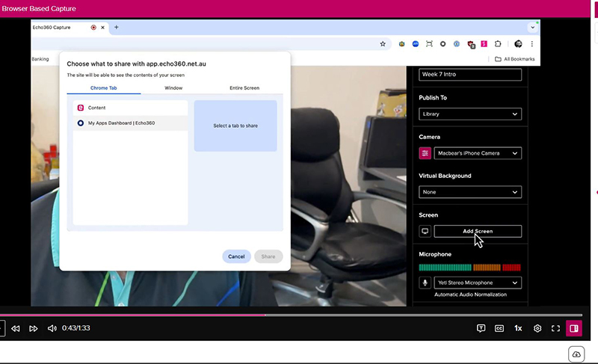598x364 pixels.
Task: Click the Add Screen button
Action: (x=478, y=232)
